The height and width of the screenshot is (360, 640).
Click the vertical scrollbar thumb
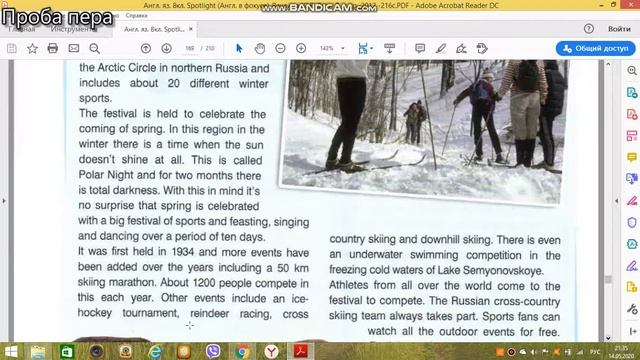(608, 279)
